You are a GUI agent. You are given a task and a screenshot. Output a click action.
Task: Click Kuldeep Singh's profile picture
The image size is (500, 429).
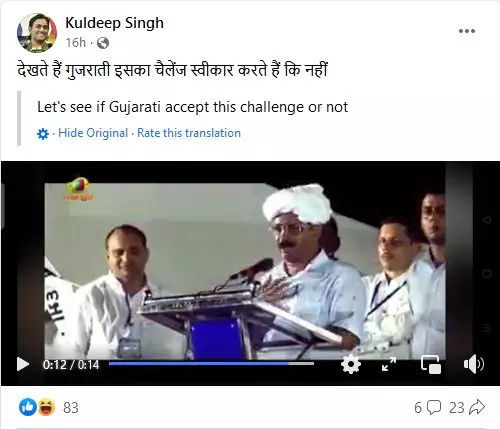coord(37,33)
